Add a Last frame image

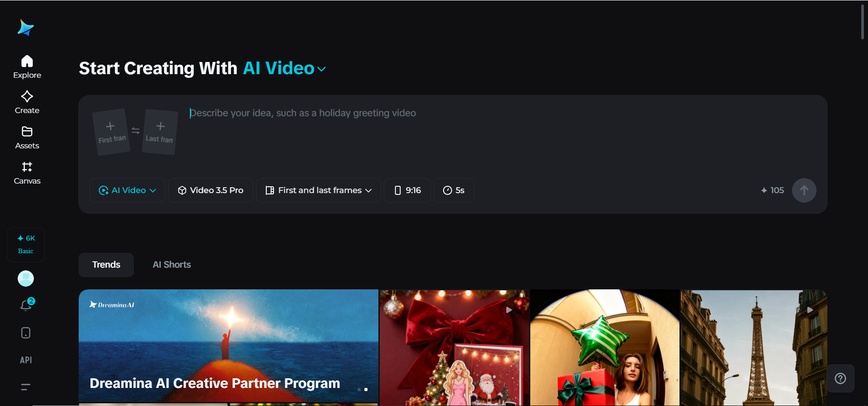tap(160, 132)
